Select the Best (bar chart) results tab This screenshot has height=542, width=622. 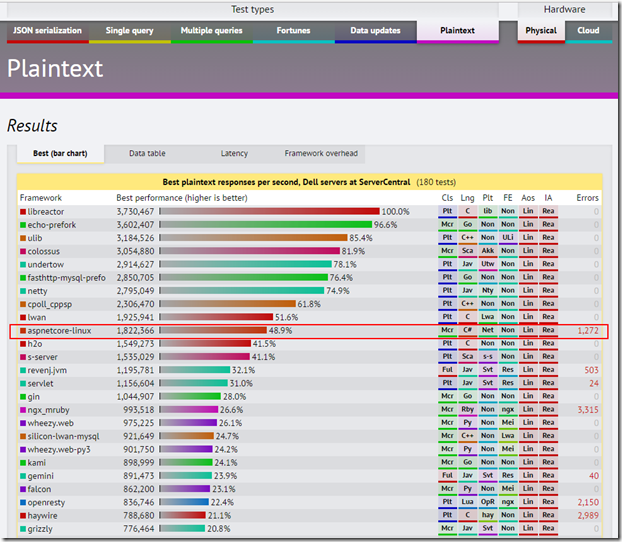click(60, 154)
